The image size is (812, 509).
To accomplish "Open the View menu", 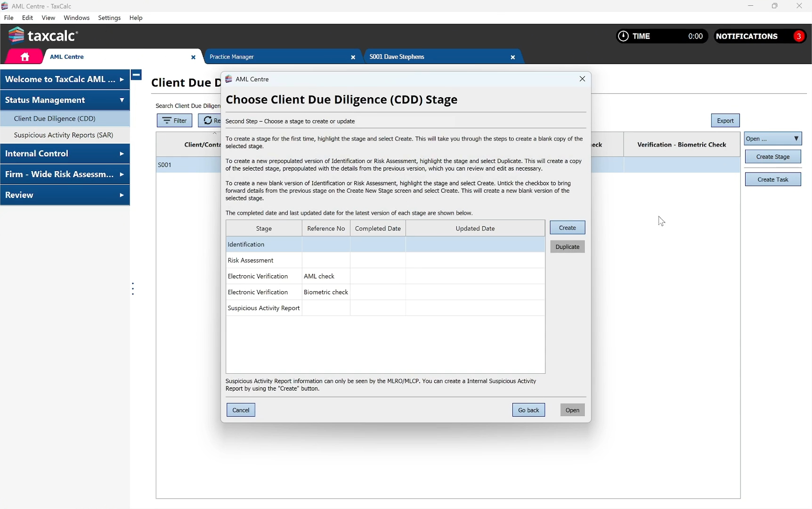I will pyautogui.click(x=49, y=18).
